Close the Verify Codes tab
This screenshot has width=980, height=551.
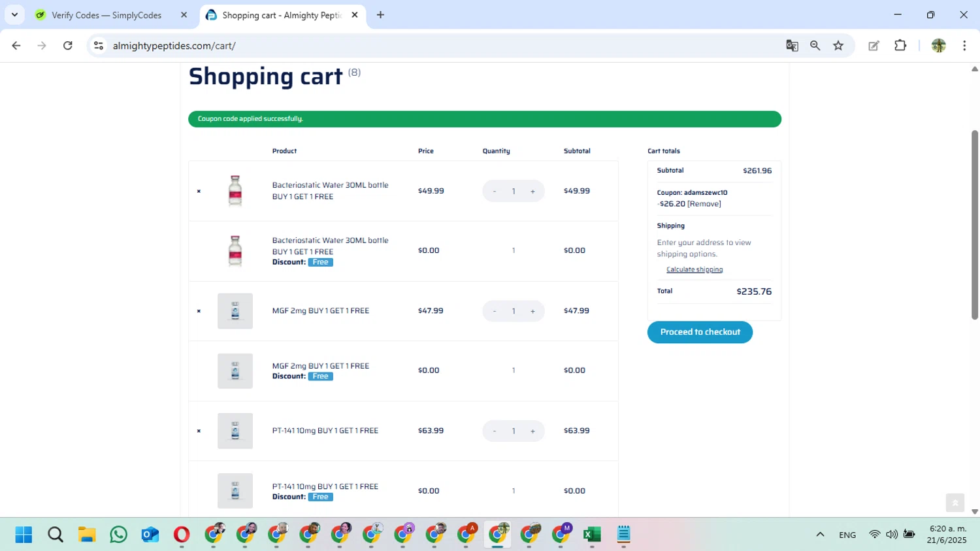click(184, 15)
